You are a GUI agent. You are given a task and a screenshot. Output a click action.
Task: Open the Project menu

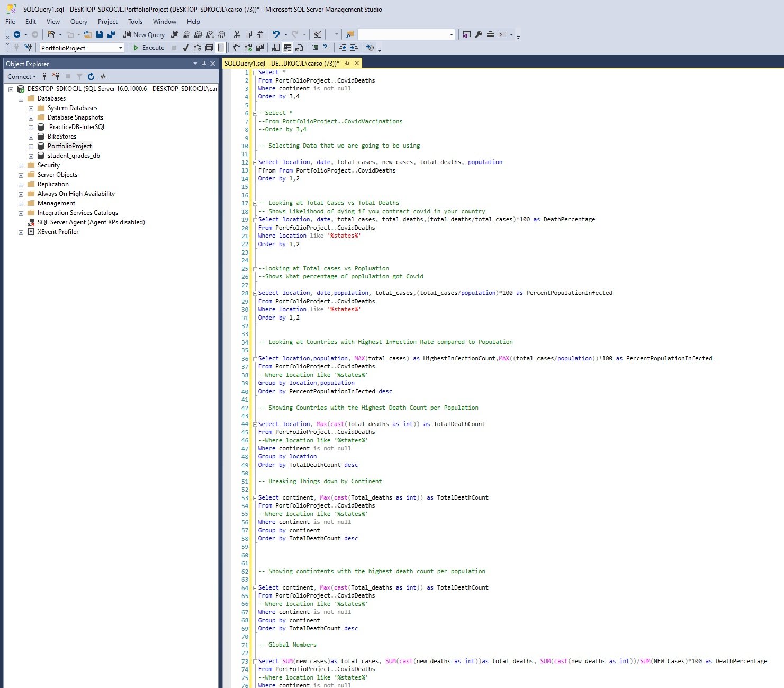(x=107, y=22)
